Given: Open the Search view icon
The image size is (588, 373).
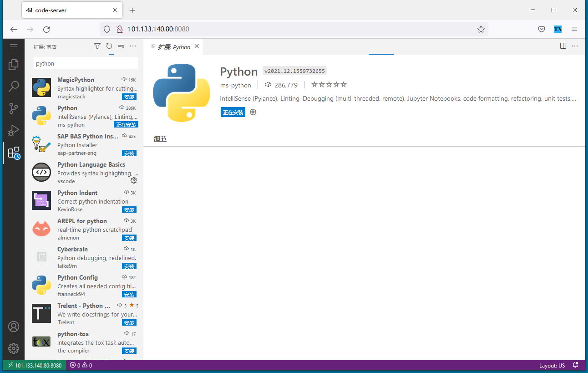Looking at the screenshot, I should (14, 86).
